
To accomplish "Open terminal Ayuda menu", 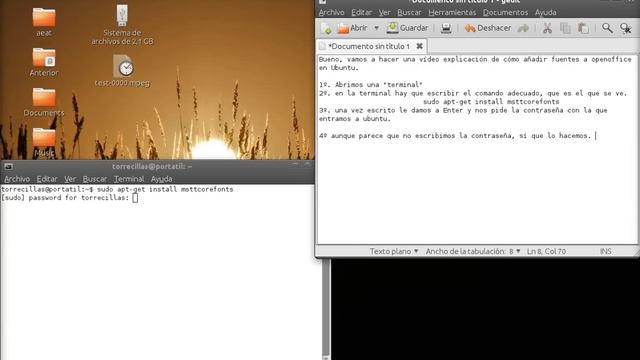I will coord(161,179).
